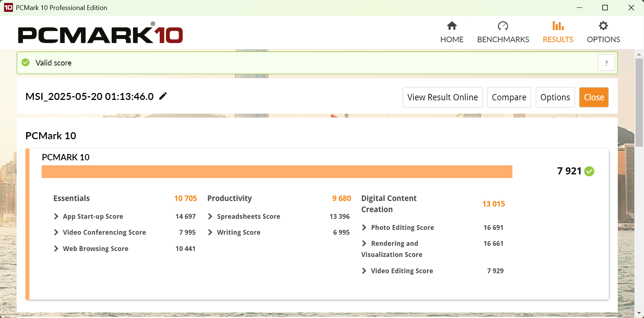Click the Writing value 6 995
Viewport: 644px width, 318px height.
pyautogui.click(x=341, y=232)
